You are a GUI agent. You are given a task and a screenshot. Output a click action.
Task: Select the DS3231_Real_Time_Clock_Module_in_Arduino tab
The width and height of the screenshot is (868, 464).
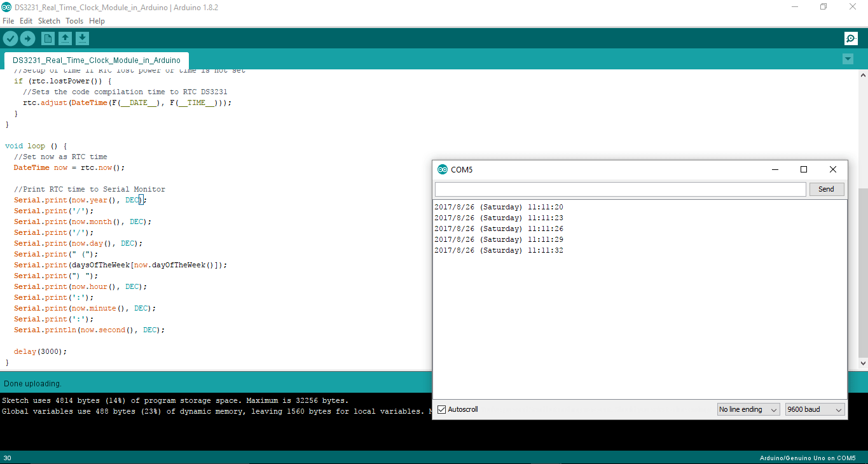[x=96, y=60]
